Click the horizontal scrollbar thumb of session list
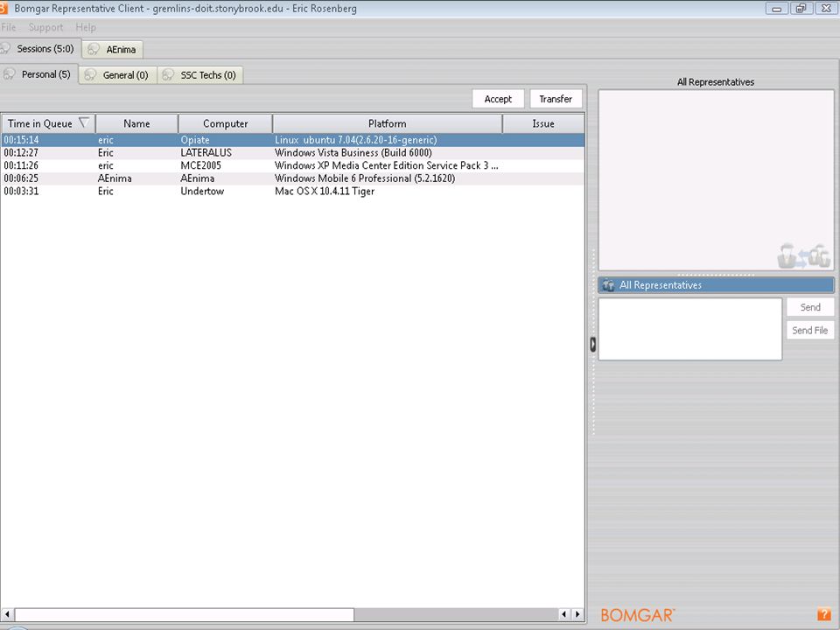Image resolution: width=840 pixels, height=630 pixels. point(185,614)
